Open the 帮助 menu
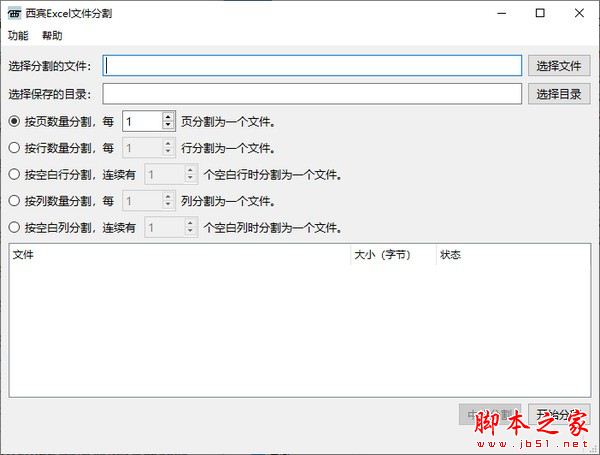The image size is (600, 455). tap(52, 36)
